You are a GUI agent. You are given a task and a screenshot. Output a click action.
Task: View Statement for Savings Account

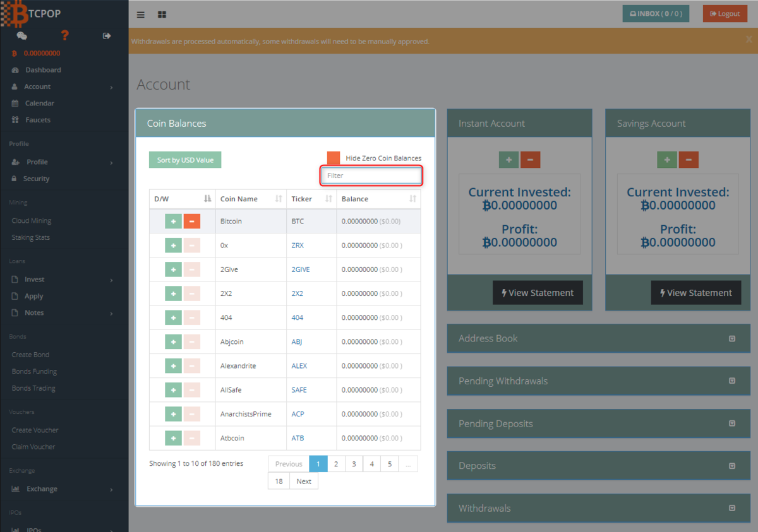(696, 293)
